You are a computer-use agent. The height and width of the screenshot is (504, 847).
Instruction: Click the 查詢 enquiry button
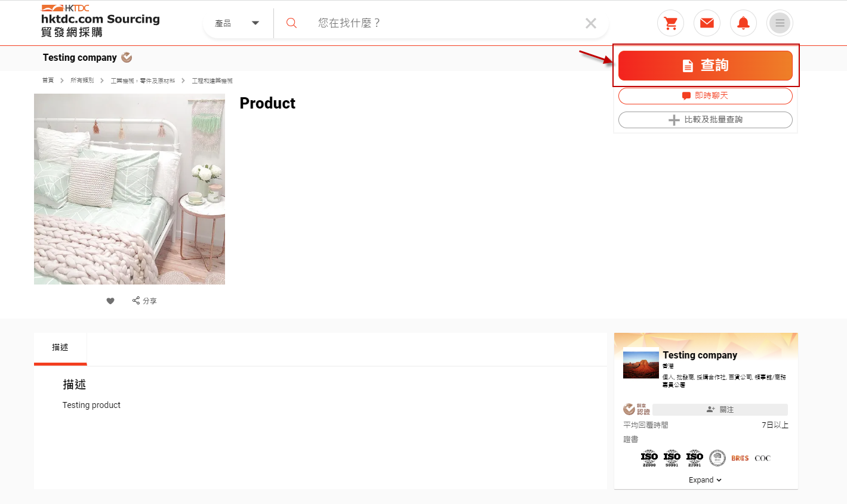point(706,66)
